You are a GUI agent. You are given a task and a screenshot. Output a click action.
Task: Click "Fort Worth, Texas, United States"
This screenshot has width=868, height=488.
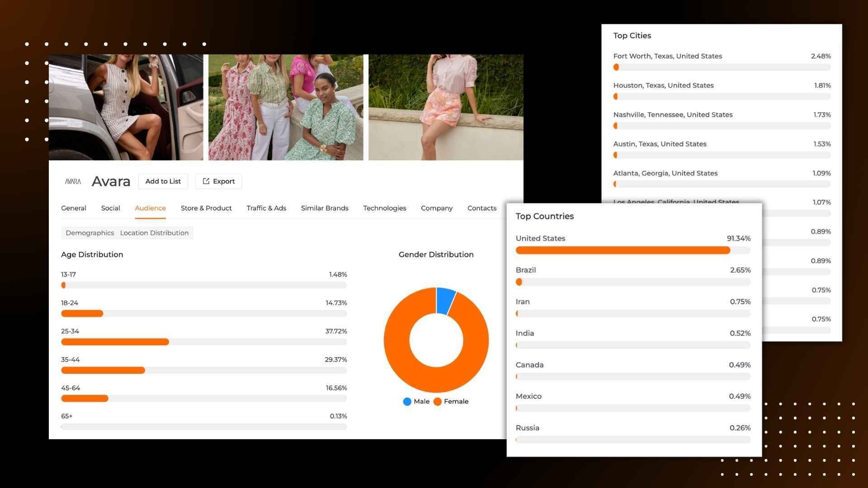click(x=668, y=56)
